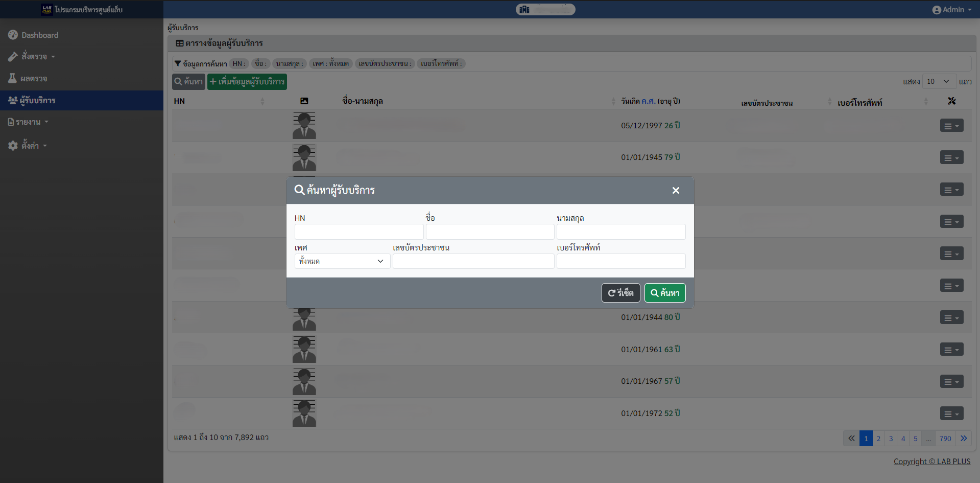Open Dashboard from the sidebar

pyautogui.click(x=40, y=35)
